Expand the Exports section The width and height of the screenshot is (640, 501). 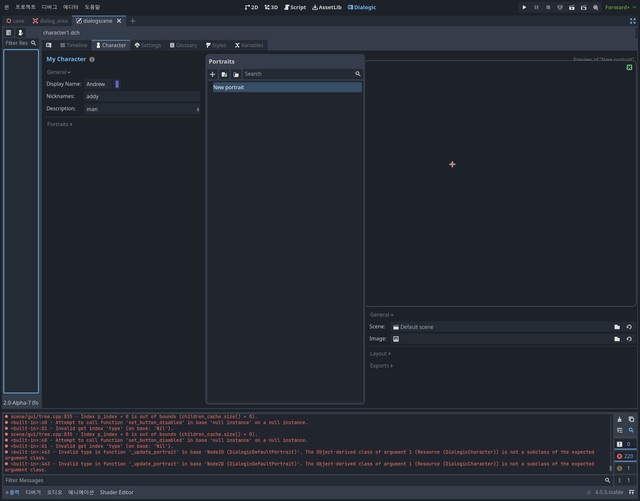point(381,366)
